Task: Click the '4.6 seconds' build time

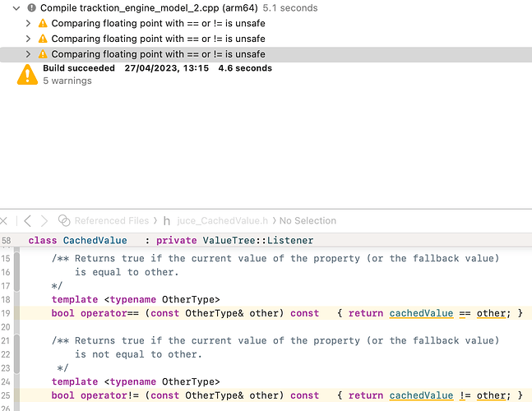Action: click(x=245, y=68)
